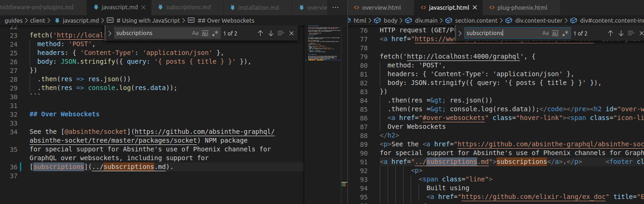This screenshot has height=204, width=644.
Task: Click the HTML icon on overview.html tab
Action: [x=357, y=8]
